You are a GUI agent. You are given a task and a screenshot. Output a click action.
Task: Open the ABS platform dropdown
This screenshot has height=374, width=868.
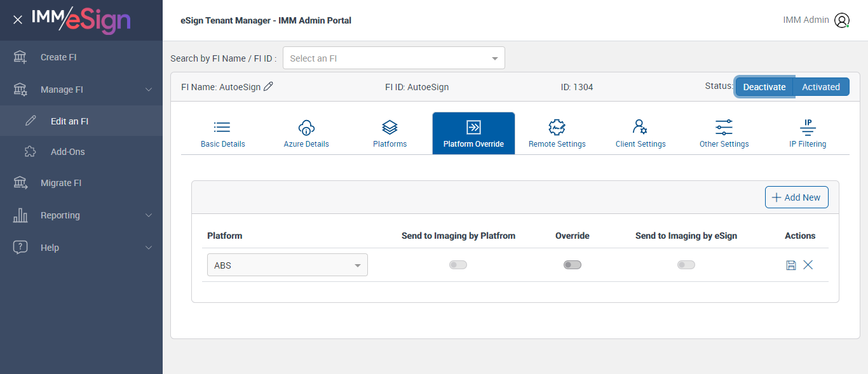click(287, 265)
